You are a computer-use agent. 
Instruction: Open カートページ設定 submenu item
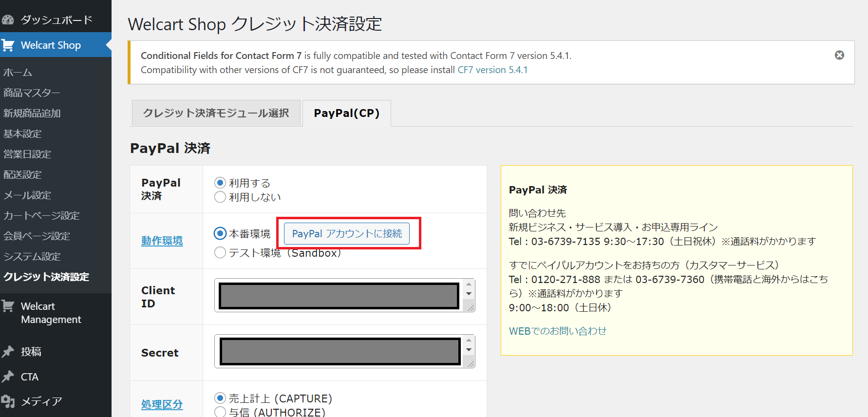tap(41, 215)
